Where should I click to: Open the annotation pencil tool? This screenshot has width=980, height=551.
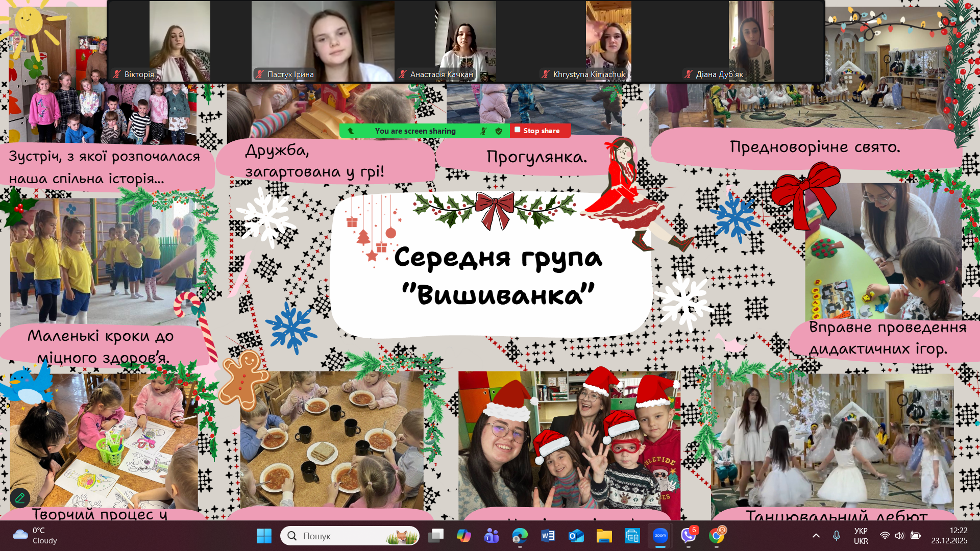pyautogui.click(x=20, y=497)
